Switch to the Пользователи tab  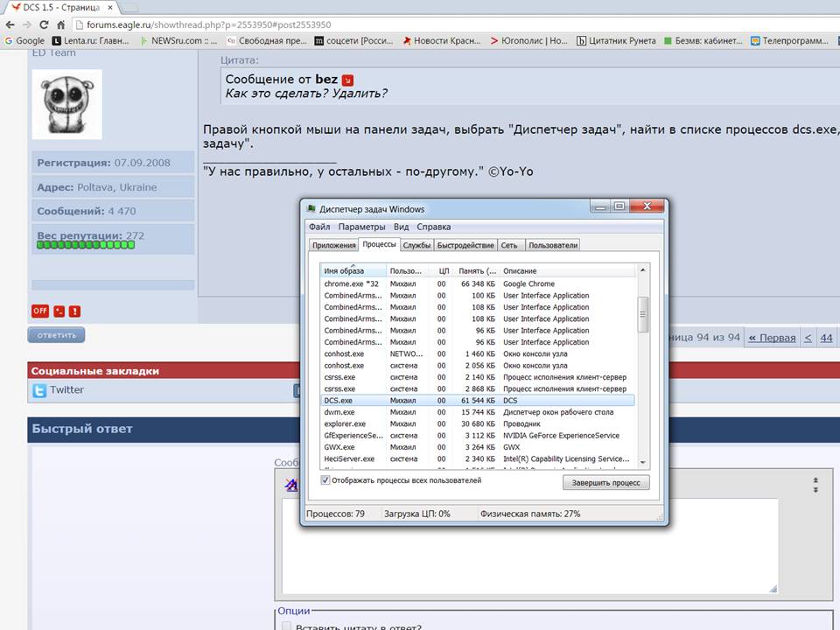pos(553,245)
